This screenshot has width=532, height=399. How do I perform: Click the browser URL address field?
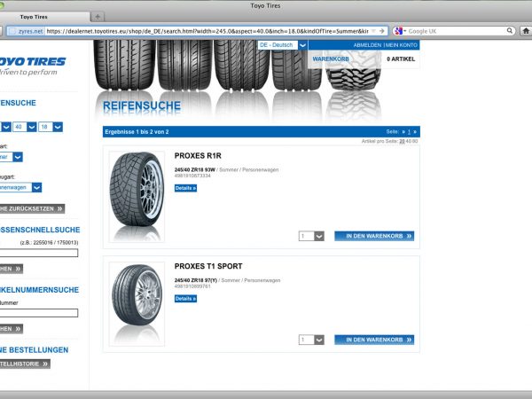click(207, 31)
